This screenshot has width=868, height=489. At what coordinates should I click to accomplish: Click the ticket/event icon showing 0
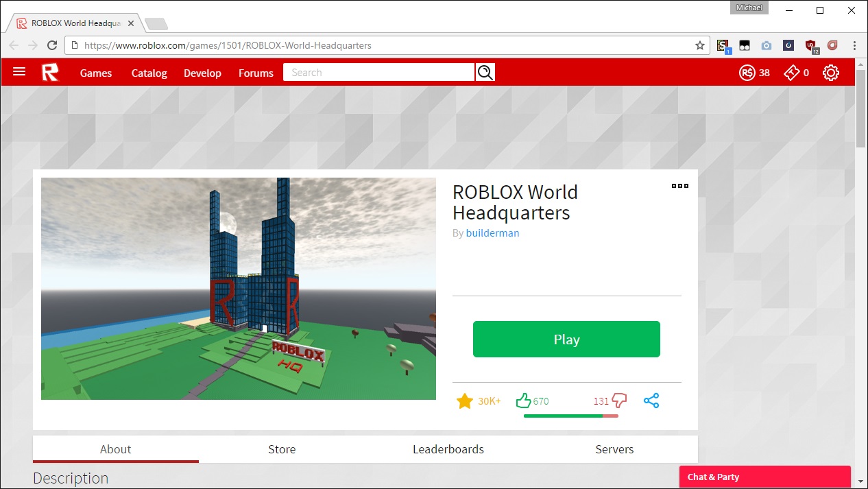tap(791, 72)
